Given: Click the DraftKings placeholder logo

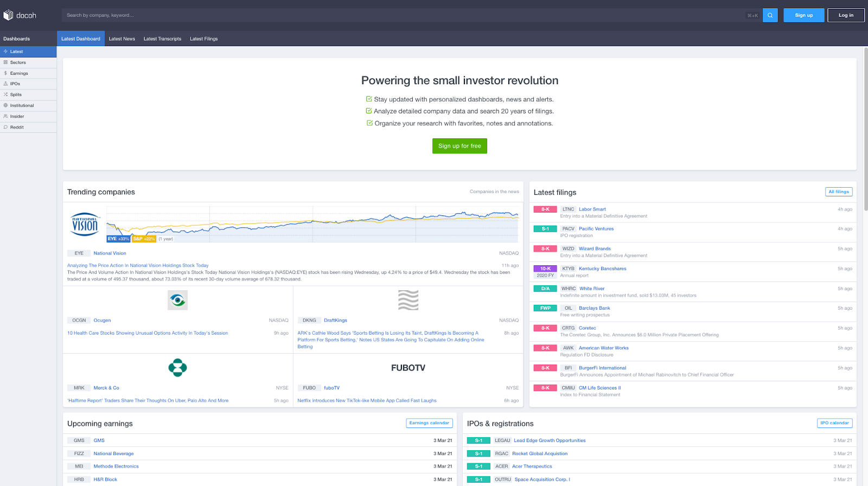Looking at the screenshot, I should click(409, 300).
